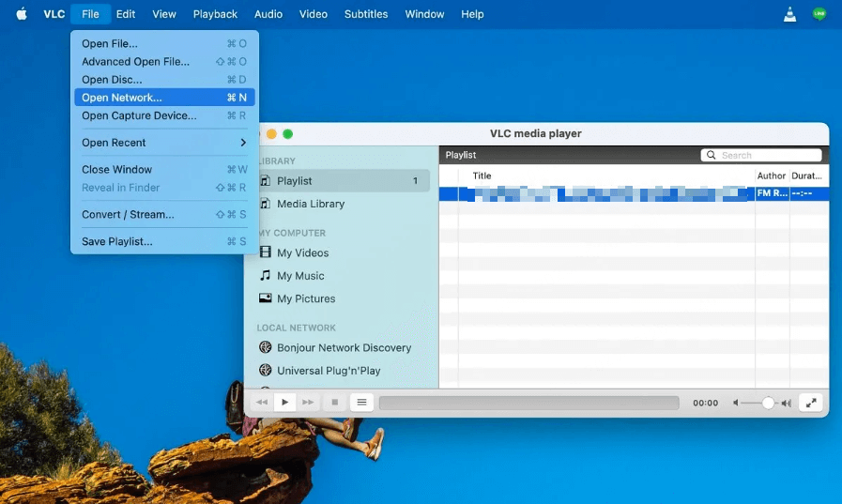
Task: Click the LINE icon in menu bar
Action: point(819,14)
